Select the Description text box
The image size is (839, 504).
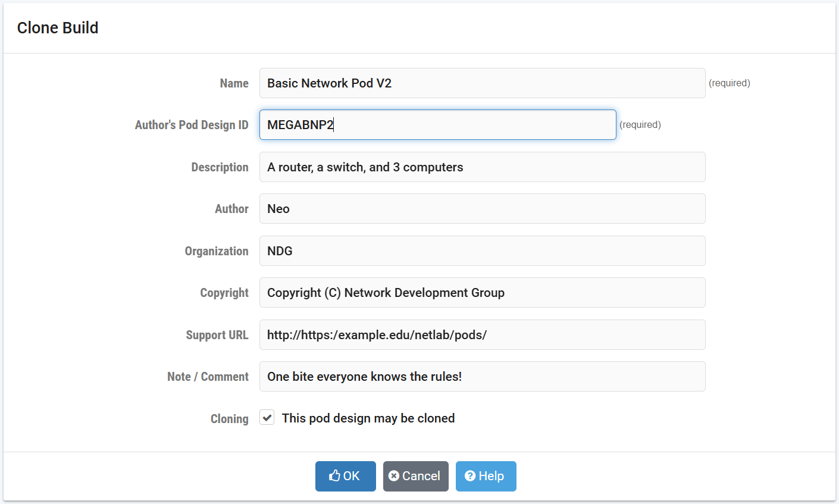coord(482,167)
